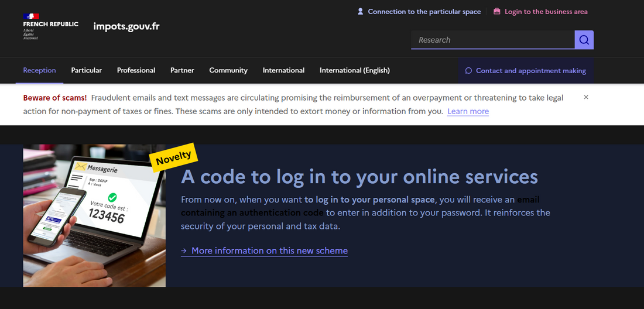The height and width of the screenshot is (309, 644).
Task: Select International in the navigation bar
Action: tap(283, 70)
